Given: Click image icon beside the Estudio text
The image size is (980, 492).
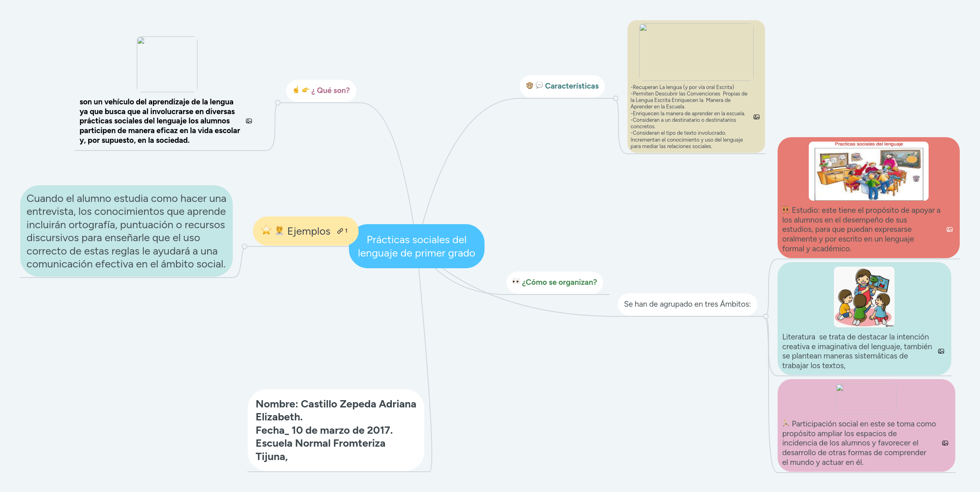Looking at the screenshot, I should coord(950,229).
